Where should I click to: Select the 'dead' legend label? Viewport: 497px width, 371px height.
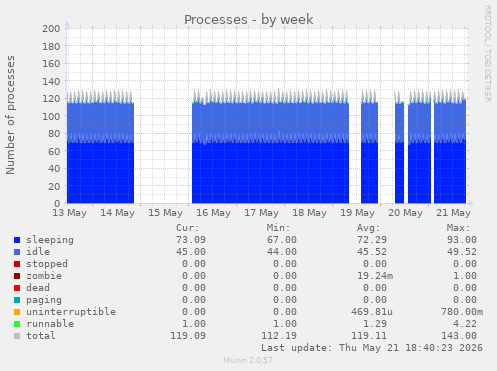coord(38,288)
